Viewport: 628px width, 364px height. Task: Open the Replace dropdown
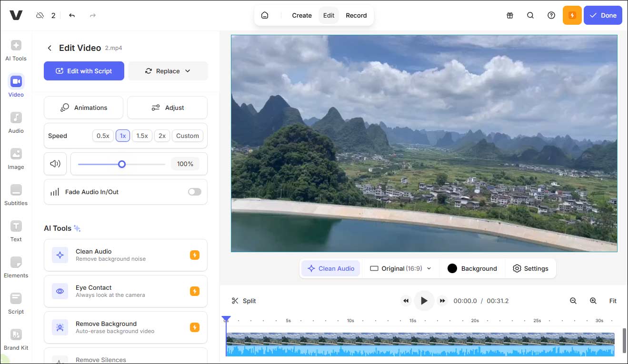(168, 70)
